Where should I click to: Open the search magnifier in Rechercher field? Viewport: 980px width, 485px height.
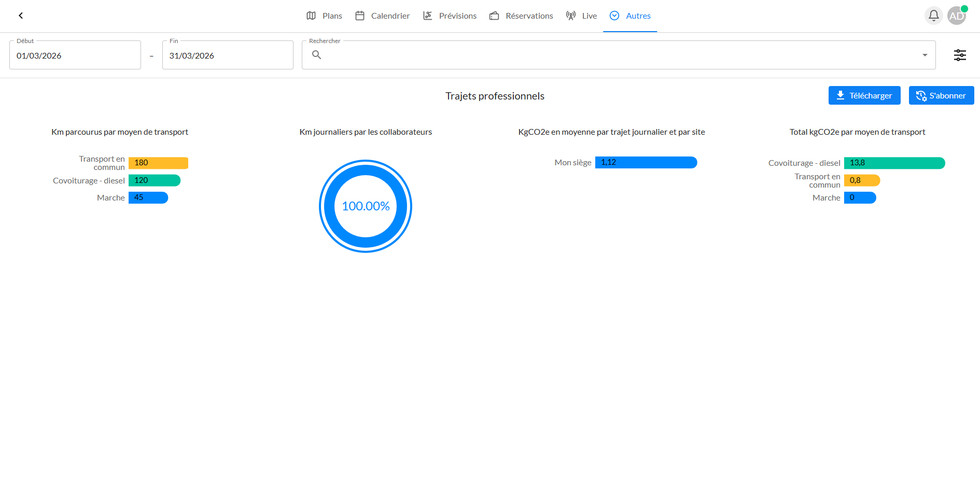point(316,55)
